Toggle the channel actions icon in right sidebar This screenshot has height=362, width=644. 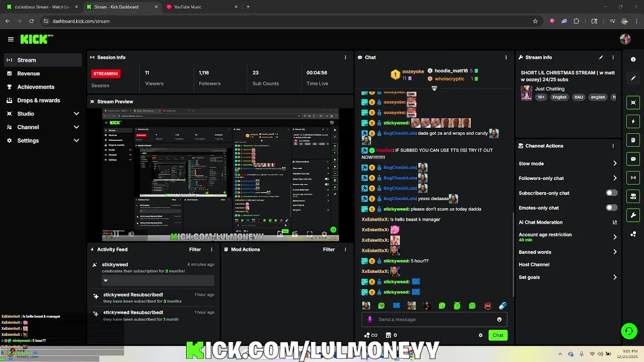tap(633, 197)
